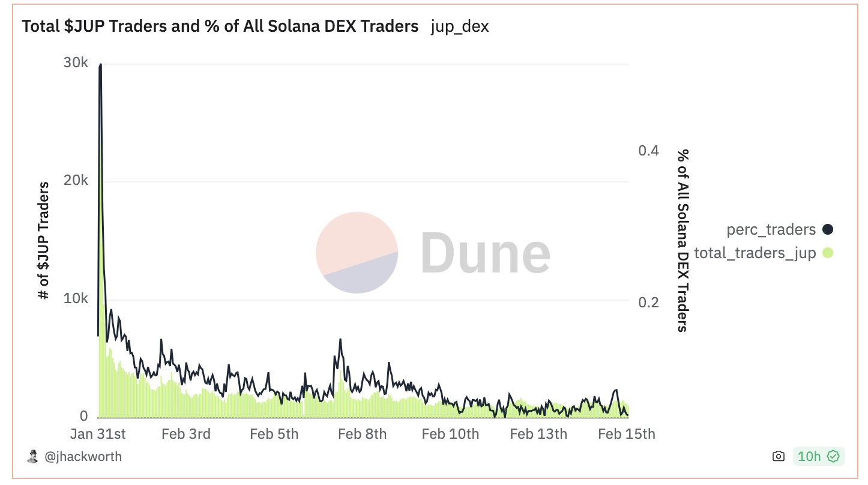The image size is (868, 485).
Task: Click the 30k y-axis label
Action: coord(76,62)
